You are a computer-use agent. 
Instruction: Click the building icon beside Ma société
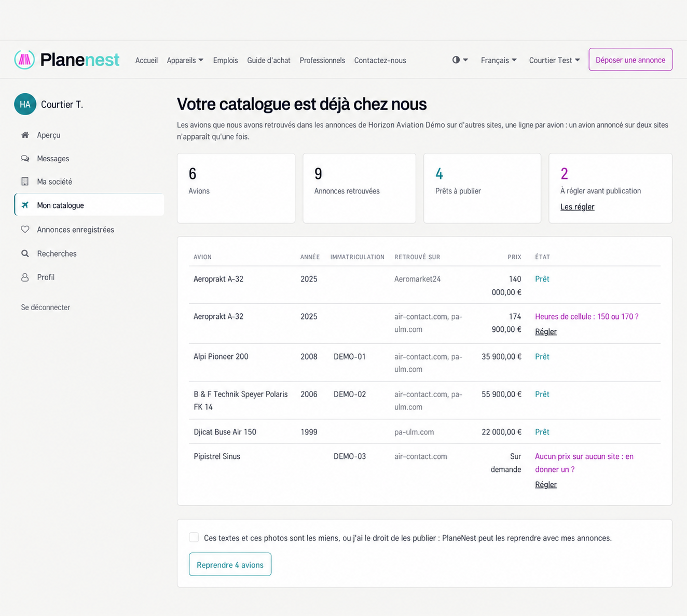(x=25, y=181)
